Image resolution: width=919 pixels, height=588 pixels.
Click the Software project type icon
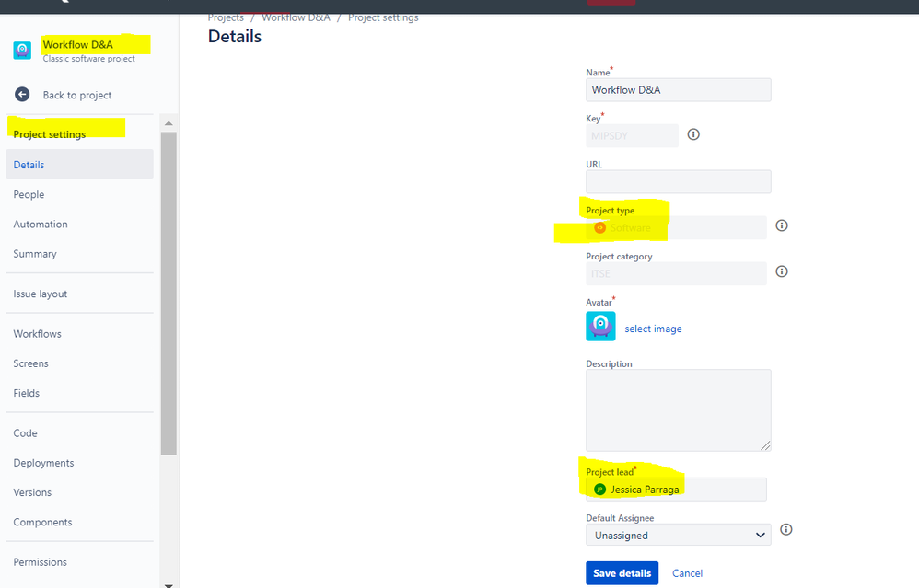(x=599, y=228)
